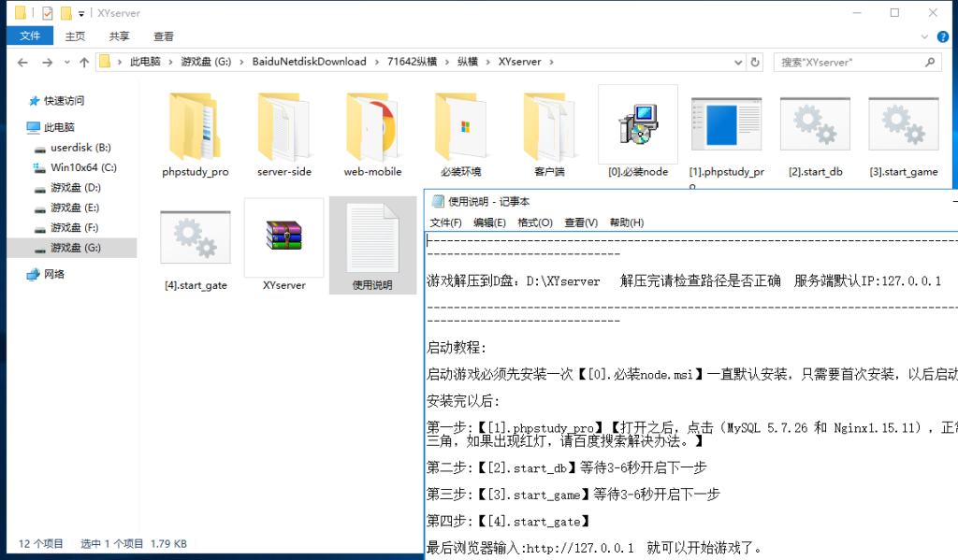Image resolution: width=958 pixels, height=560 pixels.
Task: Click 71642纵横 breadcrumb in address bar
Action: point(413,62)
